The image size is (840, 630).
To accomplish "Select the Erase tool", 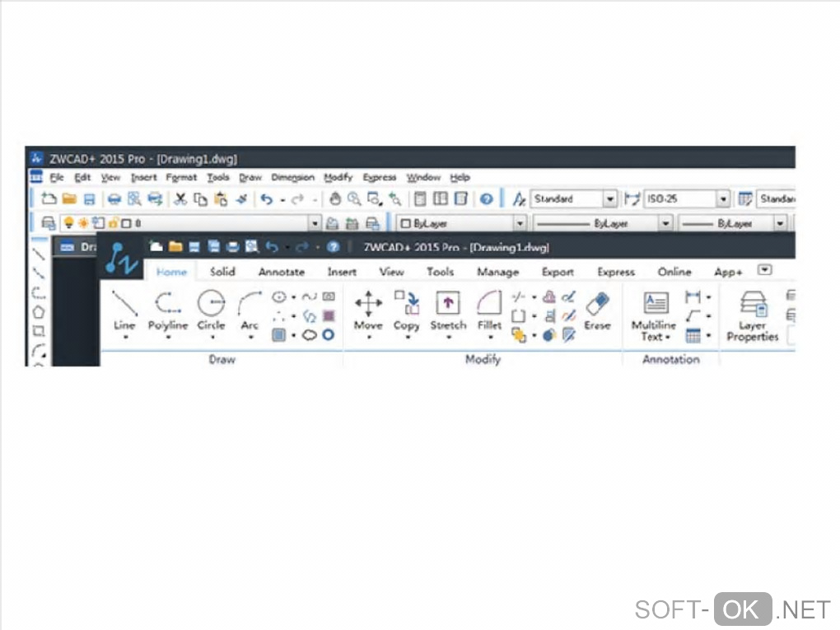I will pos(597,310).
